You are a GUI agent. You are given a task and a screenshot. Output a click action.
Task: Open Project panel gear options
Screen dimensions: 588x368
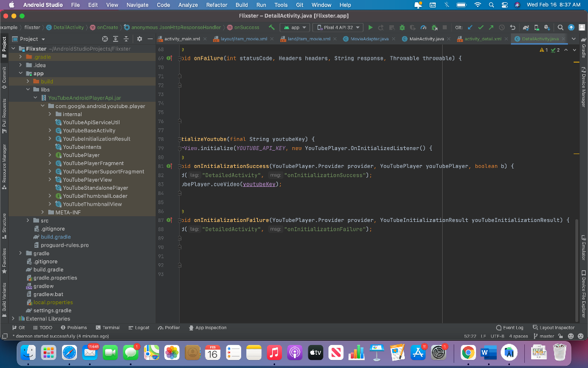[140, 39]
